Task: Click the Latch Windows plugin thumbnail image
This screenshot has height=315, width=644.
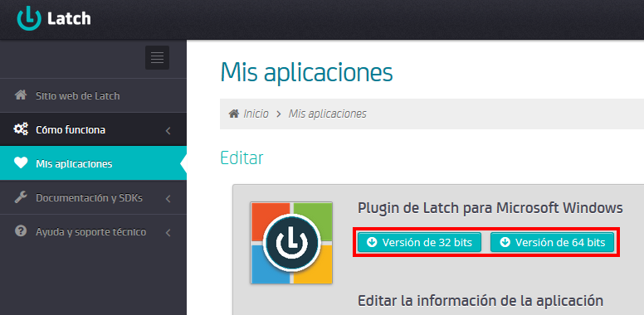Action: coord(291,242)
